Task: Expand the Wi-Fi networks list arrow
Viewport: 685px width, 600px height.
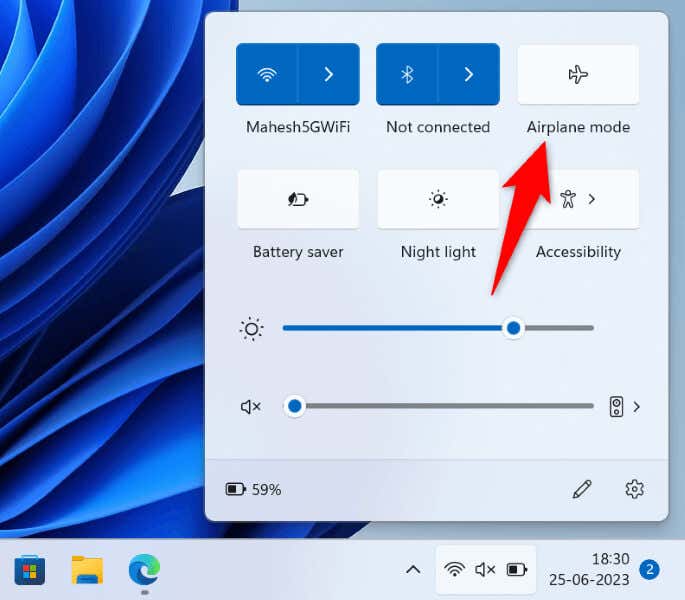Action: 329,74
